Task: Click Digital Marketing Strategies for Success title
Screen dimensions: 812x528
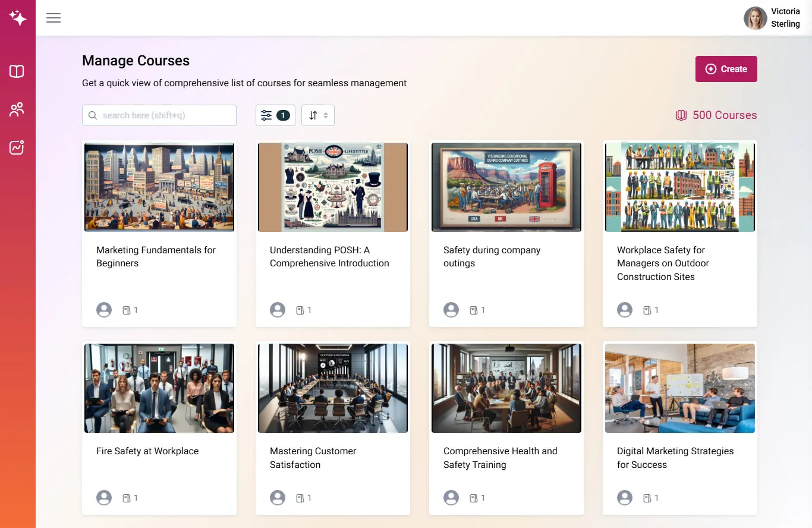Action: coord(675,458)
